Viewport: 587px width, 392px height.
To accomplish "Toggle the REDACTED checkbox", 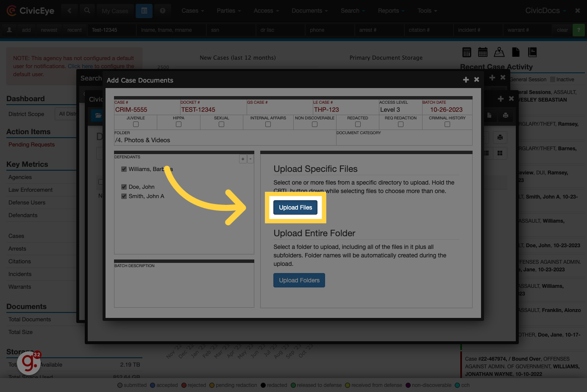I will [358, 124].
